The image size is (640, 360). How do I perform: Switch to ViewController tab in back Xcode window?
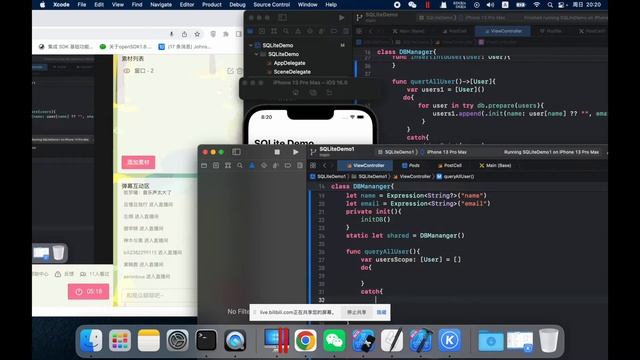point(503,31)
